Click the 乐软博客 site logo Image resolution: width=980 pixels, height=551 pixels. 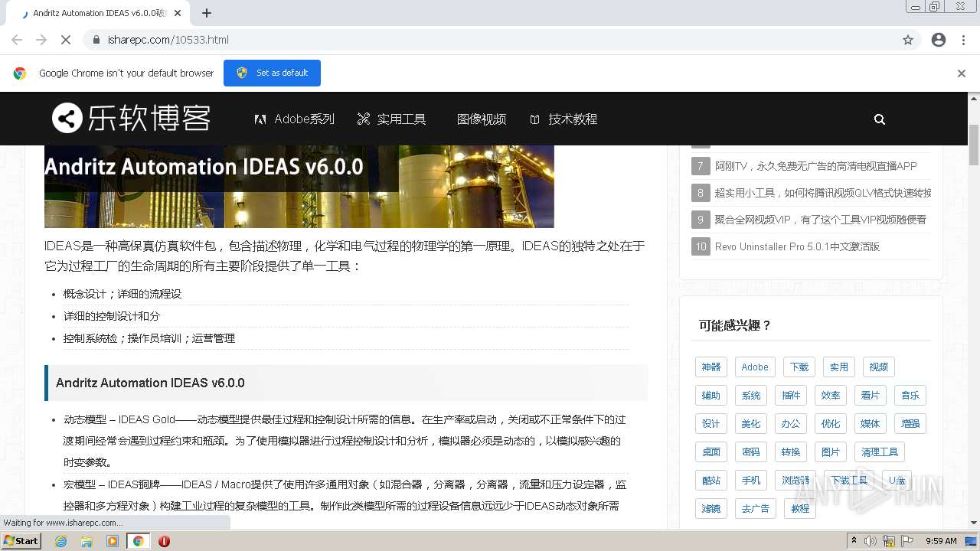(131, 119)
